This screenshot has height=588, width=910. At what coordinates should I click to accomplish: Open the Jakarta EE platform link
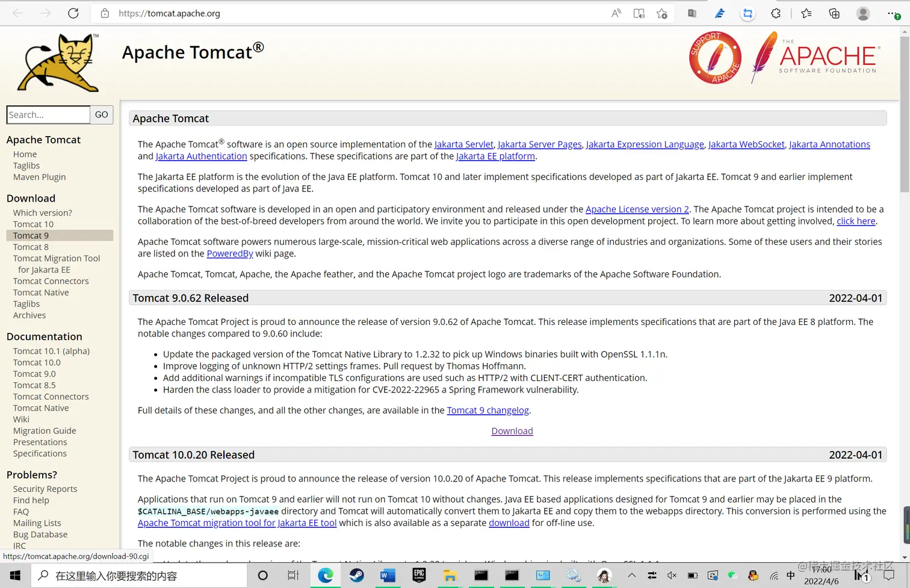click(495, 156)
